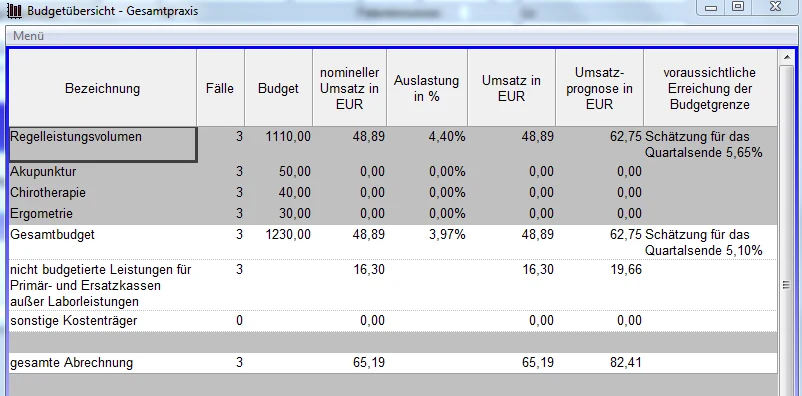Open the Menü menu

pyautogui.click(x=29, y=36)
